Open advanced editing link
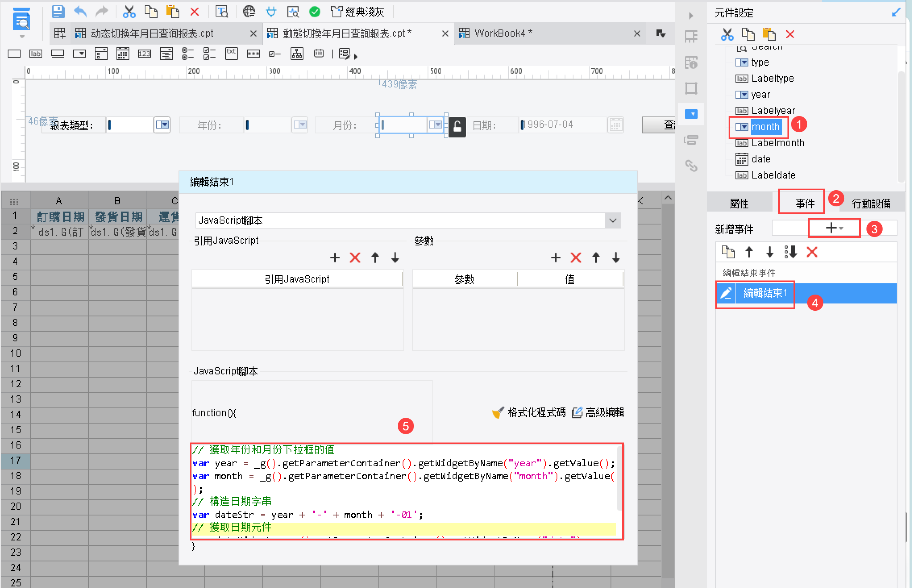 [598, 412]
